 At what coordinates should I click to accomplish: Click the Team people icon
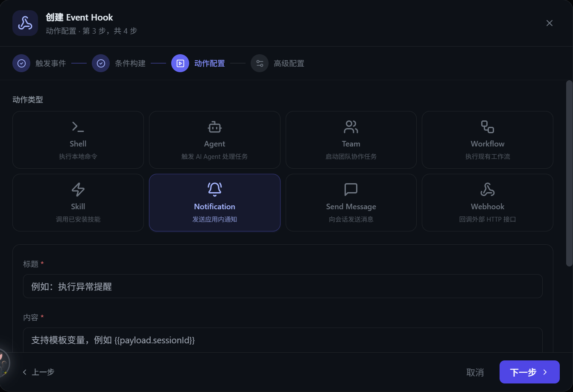pyautogui.click(x=351, y=126)
